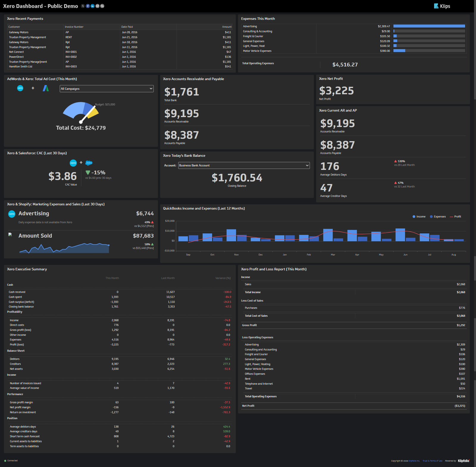Screen dimensions: 476x467
Task: Click the ad cost budget gauge
Action: (81, 112)
